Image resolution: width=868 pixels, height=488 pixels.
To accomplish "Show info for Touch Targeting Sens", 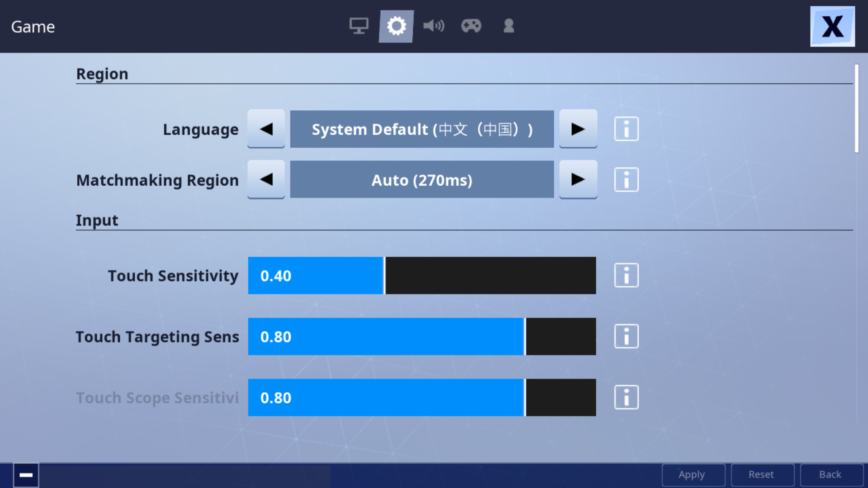I will (x=626, y=337).
